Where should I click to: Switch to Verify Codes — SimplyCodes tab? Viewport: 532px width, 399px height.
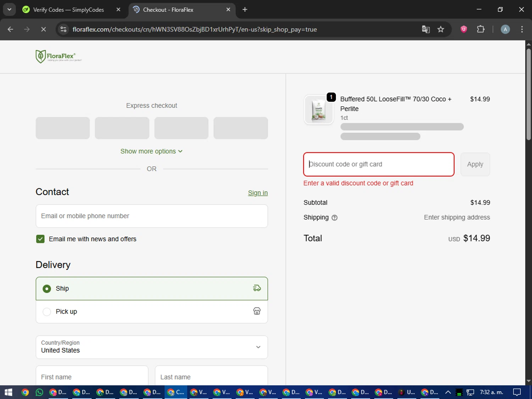pos(68,10)
